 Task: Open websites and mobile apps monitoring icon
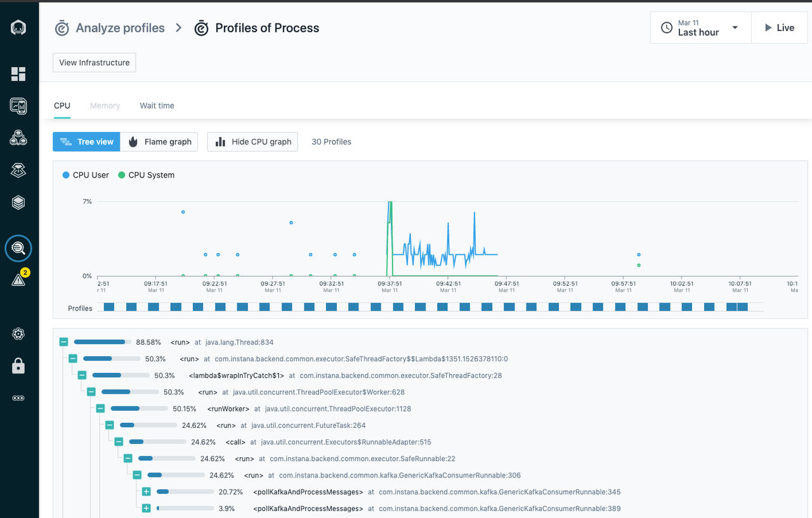click(x=18, y=106)
